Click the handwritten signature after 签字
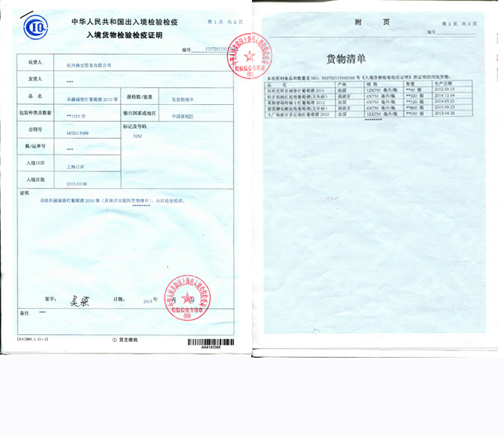 coord(81,300)
